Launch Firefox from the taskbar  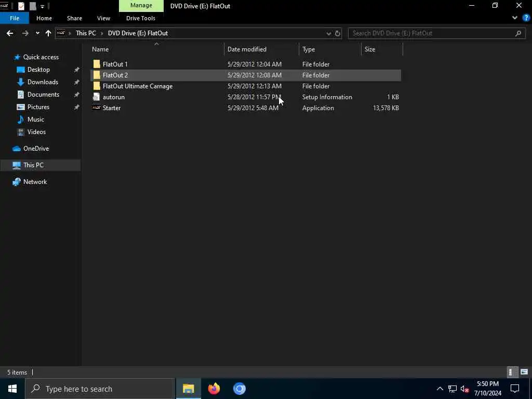point(214,389)
